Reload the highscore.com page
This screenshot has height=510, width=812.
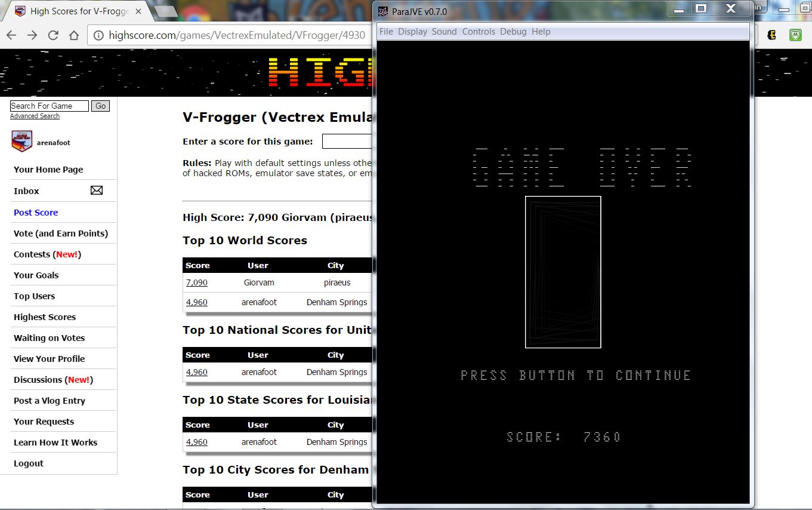(x=53, y=35)
